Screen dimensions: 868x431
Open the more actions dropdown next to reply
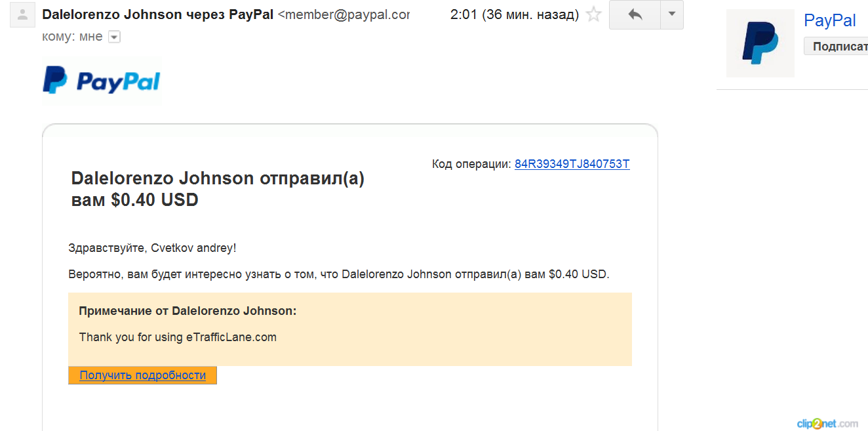point(671,14)
